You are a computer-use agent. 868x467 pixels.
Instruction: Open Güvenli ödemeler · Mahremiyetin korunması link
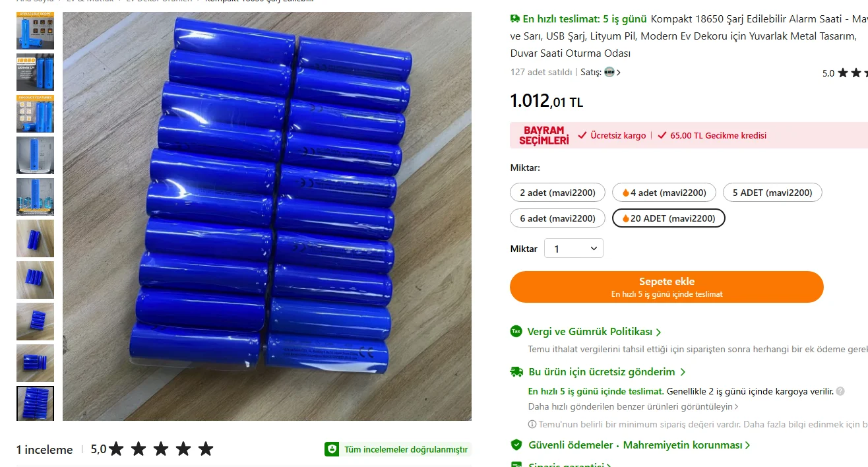tap(639, 445)
